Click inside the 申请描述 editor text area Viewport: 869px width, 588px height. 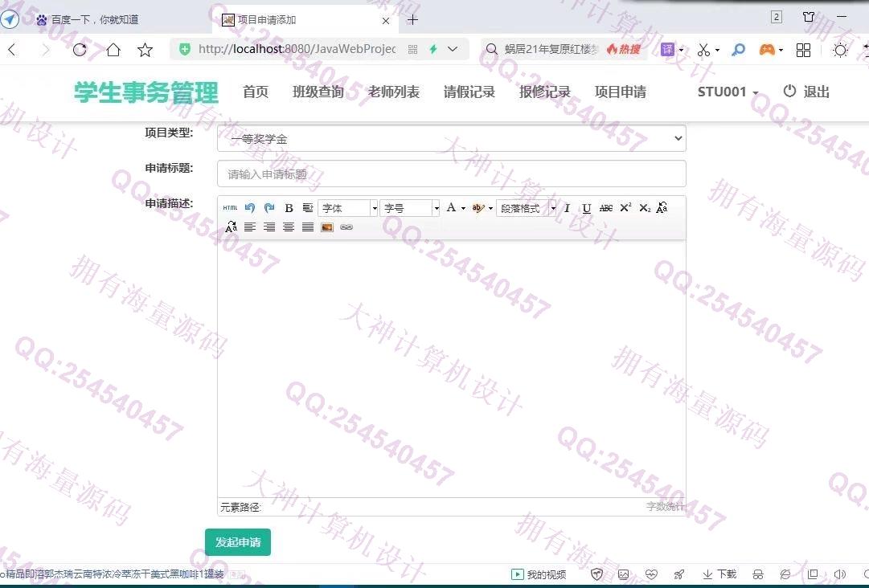point(452,368)
